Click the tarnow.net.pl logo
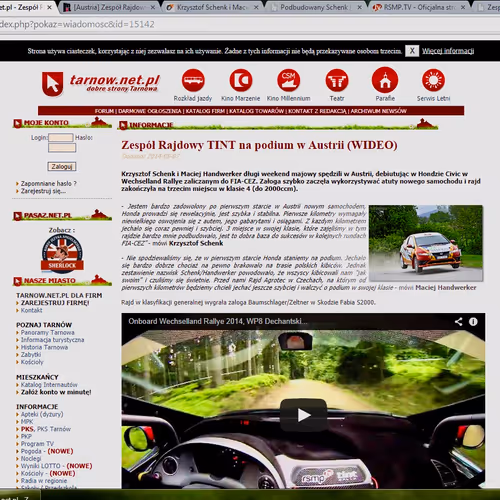The height and width of the screenshot is (500, 500). [101, 83]
